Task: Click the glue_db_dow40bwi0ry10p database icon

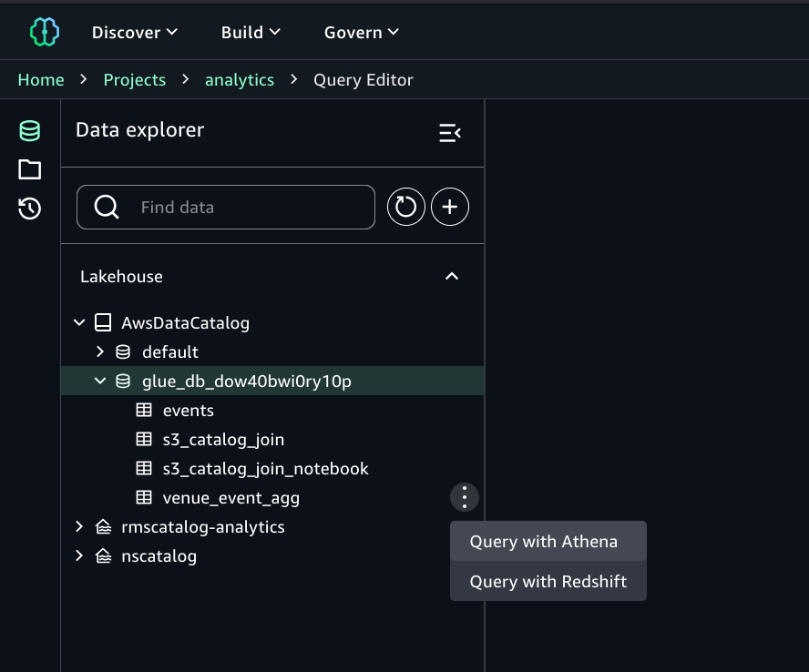Action: point(123,382)
